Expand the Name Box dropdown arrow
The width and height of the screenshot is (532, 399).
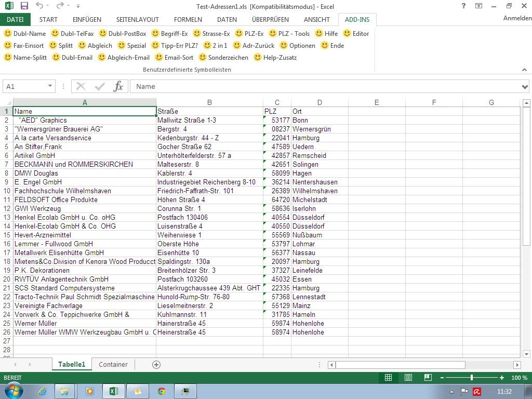pos(50,87)
